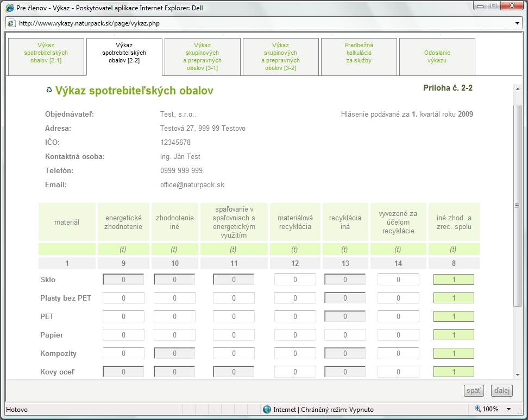Click the vertical page scrollbar

click(x=517, y=206)
